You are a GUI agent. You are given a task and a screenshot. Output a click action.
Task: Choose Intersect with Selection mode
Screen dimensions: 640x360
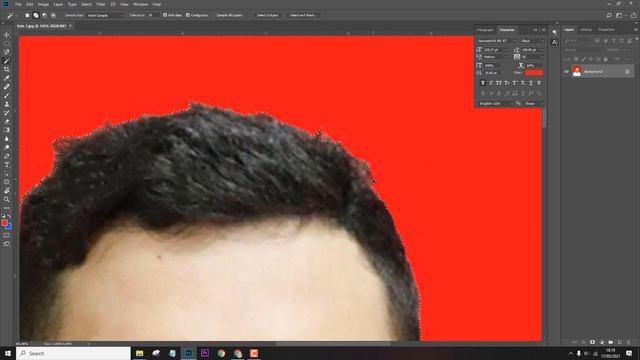(53, 15)
